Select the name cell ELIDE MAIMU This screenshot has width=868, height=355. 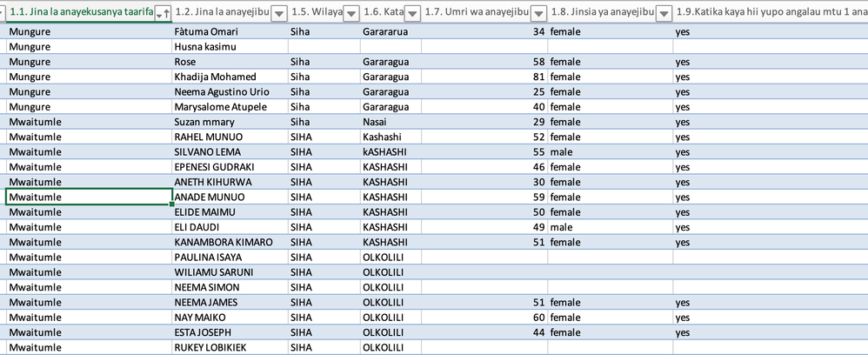tap(230, 212)
